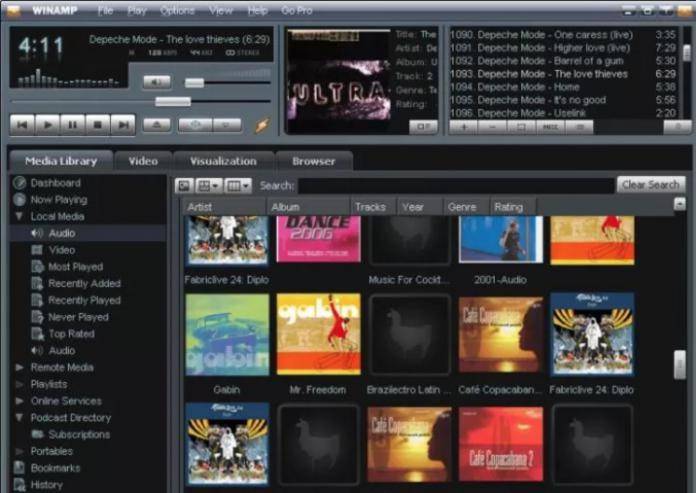Image resolution: width=696 pixels, height=493 pixels.
Task: Expand the Remote Media tree node
Action: click(x=20, y=367)
